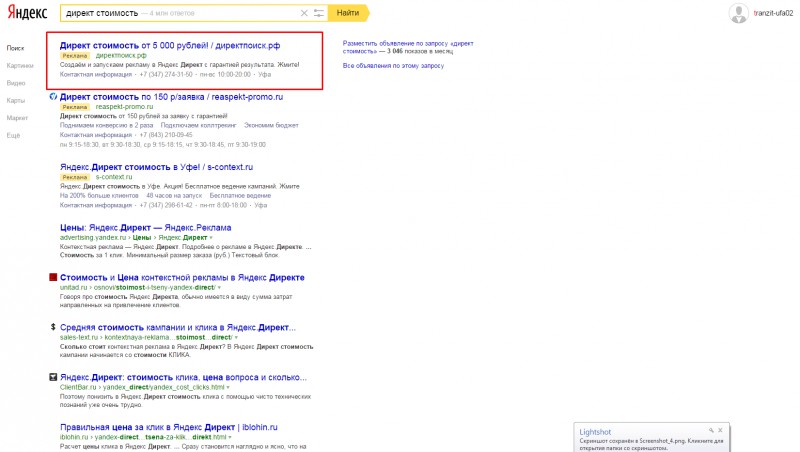Click Реклама label on директпоиск.рф ad

click(75, 56)
